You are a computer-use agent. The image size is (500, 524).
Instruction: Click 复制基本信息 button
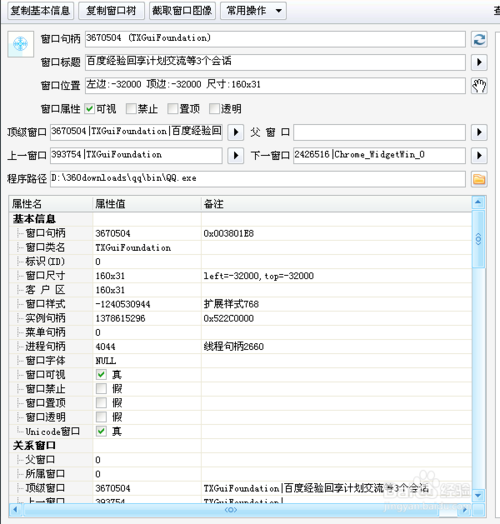pyautogui.click(x=40, y=11)
